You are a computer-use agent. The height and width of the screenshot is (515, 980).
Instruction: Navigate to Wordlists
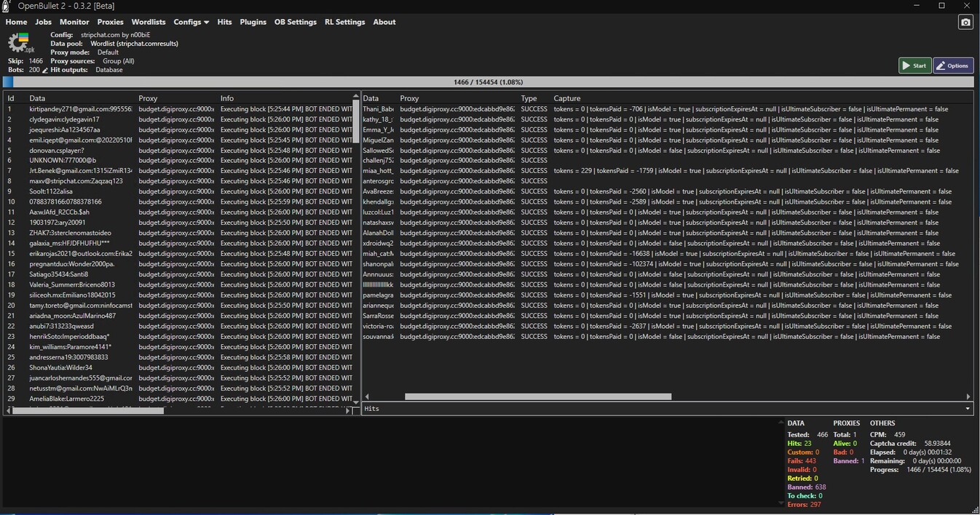coord(149,22)
